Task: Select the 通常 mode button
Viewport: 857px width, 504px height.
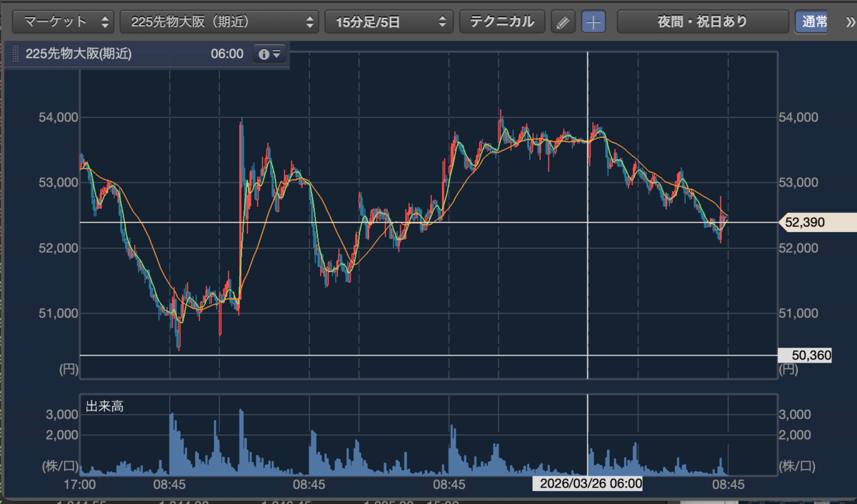Action: 813,21
